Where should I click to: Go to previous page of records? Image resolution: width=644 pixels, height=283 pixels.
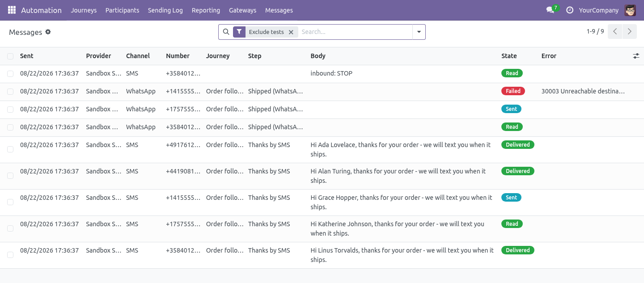[x=615, y=32]
